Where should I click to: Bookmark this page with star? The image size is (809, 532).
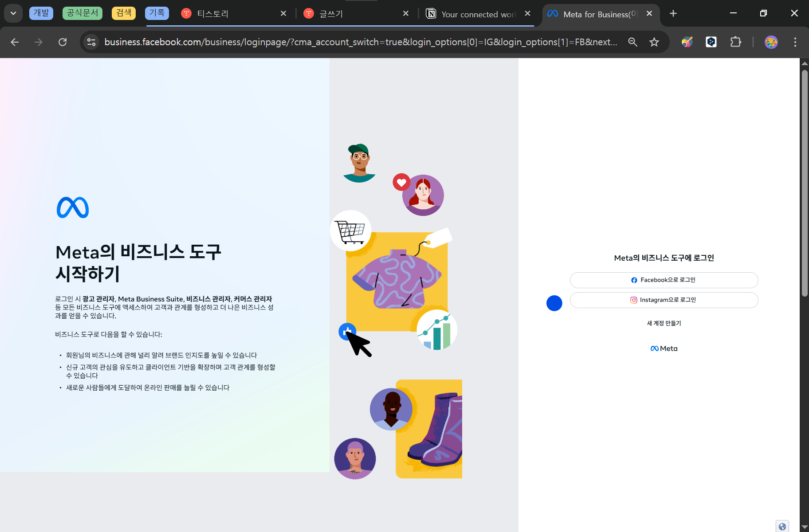pyautogui.click(x=654, y=42)
